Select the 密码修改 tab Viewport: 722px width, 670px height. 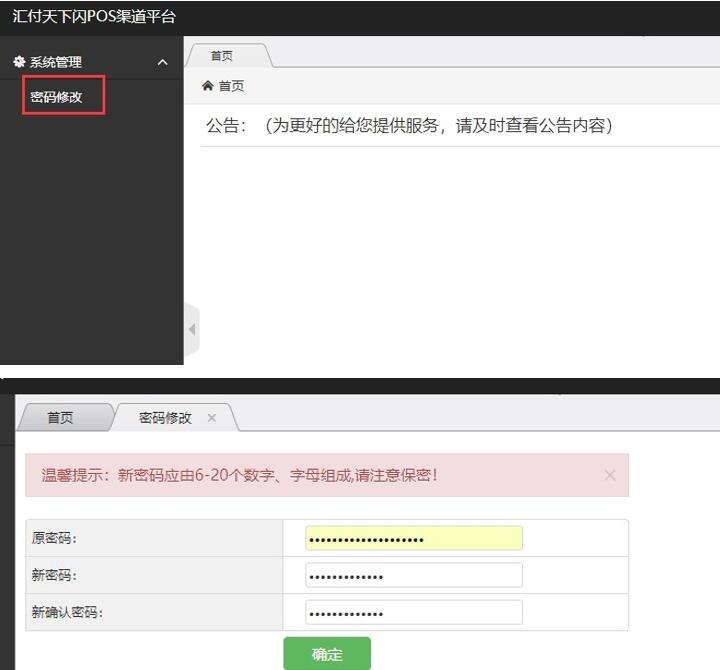coord(165,418)
